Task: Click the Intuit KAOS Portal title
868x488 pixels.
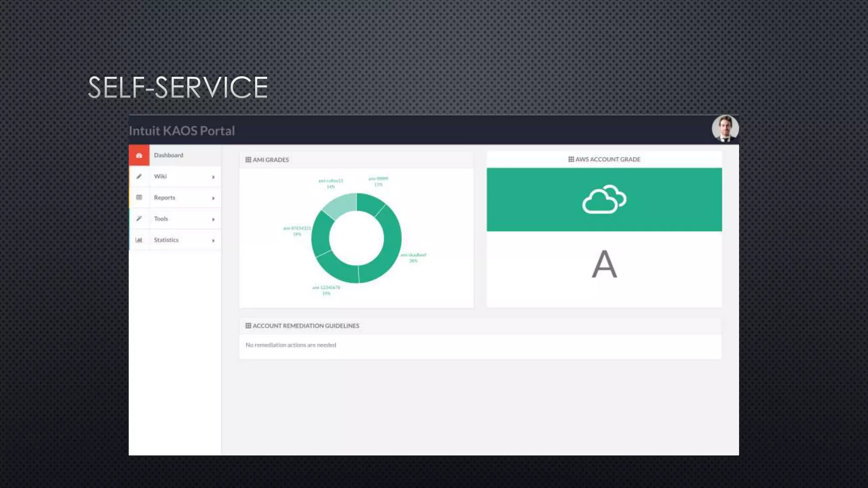Action: point(182,131)
